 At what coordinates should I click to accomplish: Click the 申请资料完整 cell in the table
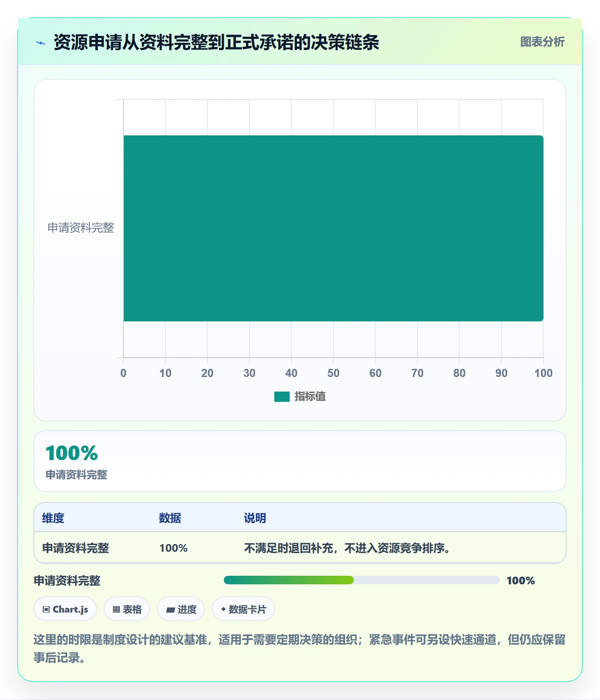pos(75,548)
